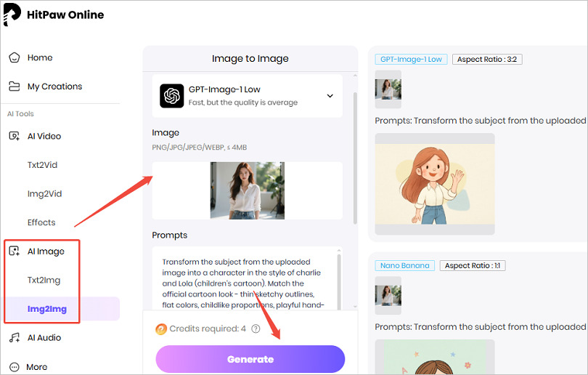
Task: Open the cartoon girl waving result image
Action: pyautogui.click(x=435, y=184)
